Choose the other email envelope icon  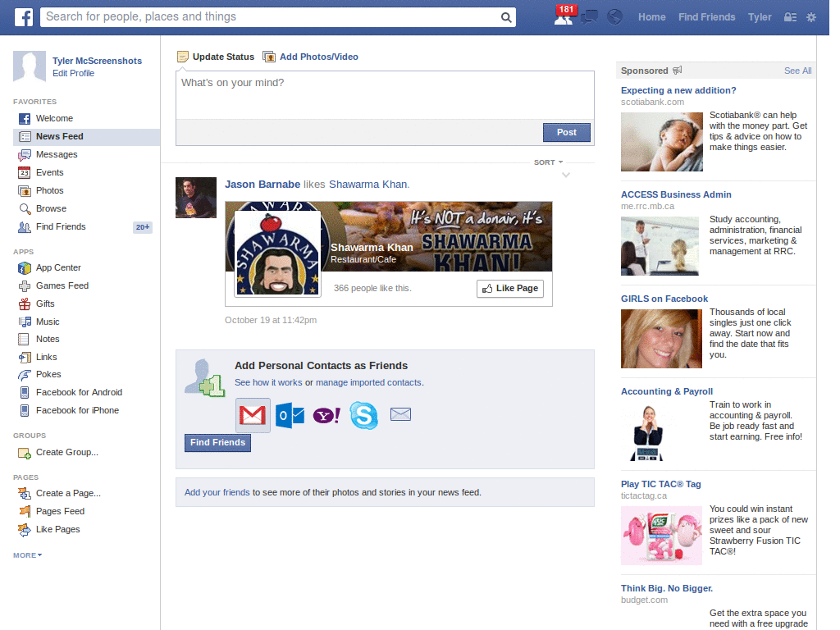tap(400, 414)
